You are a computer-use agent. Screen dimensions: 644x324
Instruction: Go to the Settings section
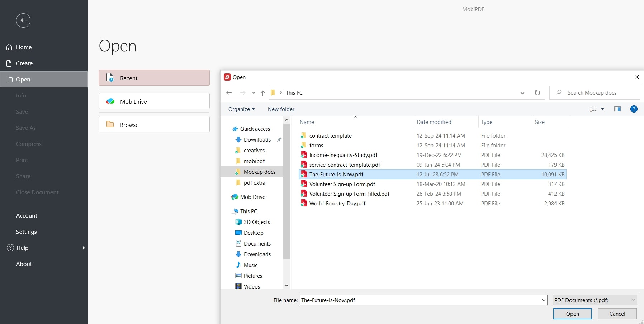pos(26,232)
